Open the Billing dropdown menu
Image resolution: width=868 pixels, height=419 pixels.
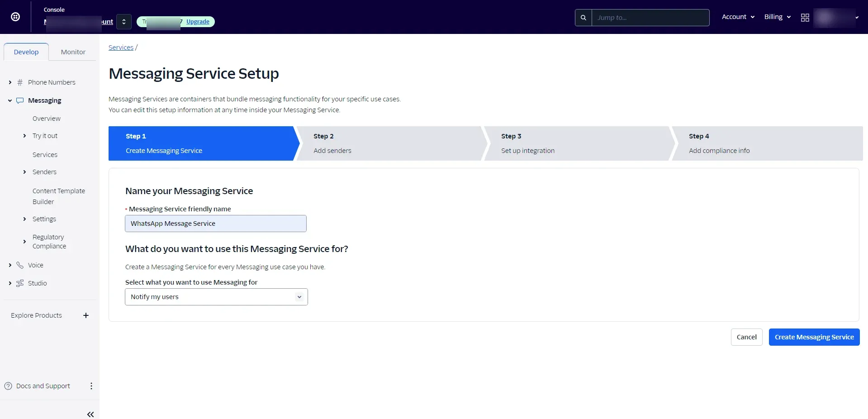pyautogui.click(x=777, y=17)
